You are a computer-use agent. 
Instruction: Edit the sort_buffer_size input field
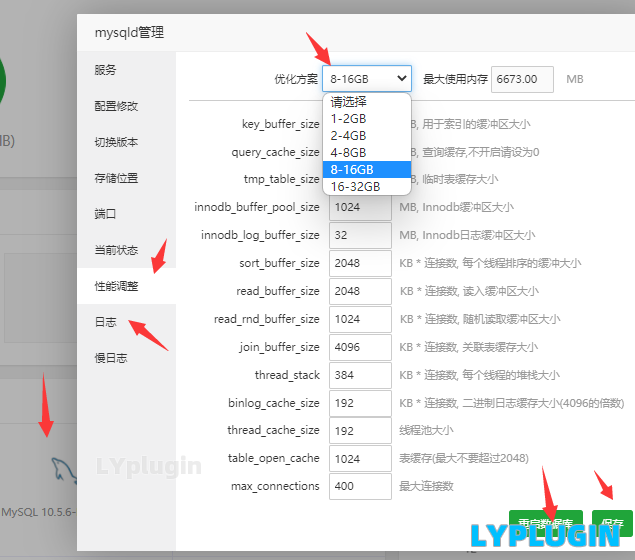coord(360,263)
